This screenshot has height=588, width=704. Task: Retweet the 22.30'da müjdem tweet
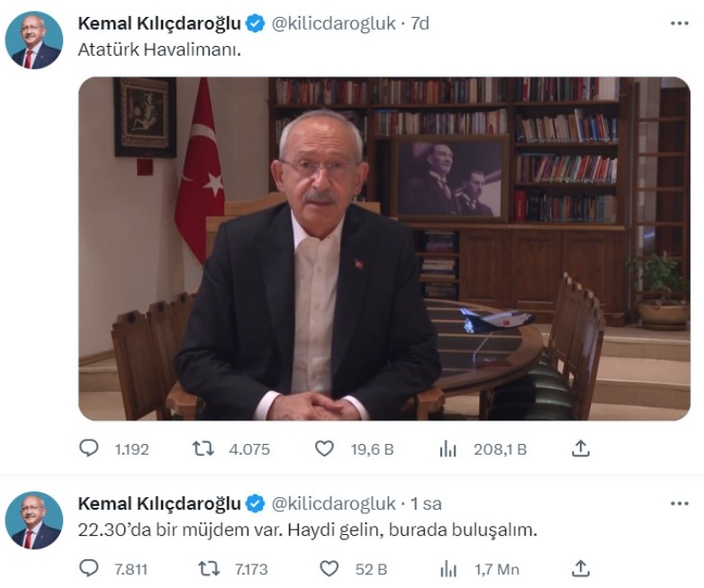coord(209,569)
